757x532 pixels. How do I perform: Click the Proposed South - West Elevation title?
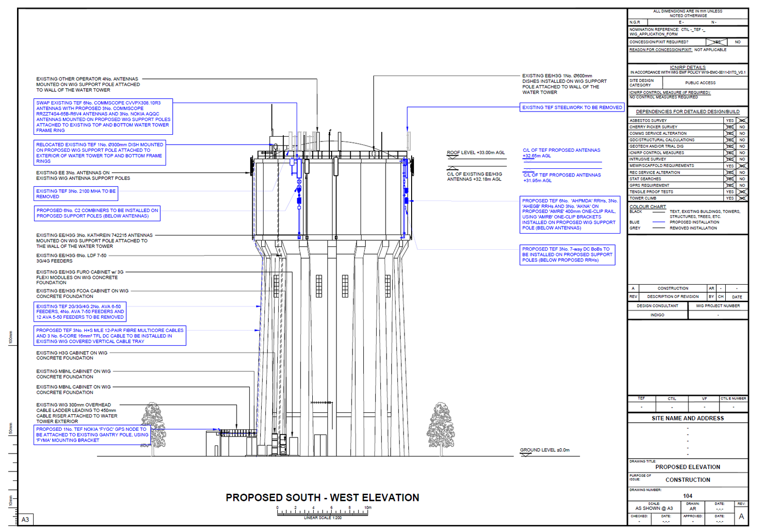point(322,497)
